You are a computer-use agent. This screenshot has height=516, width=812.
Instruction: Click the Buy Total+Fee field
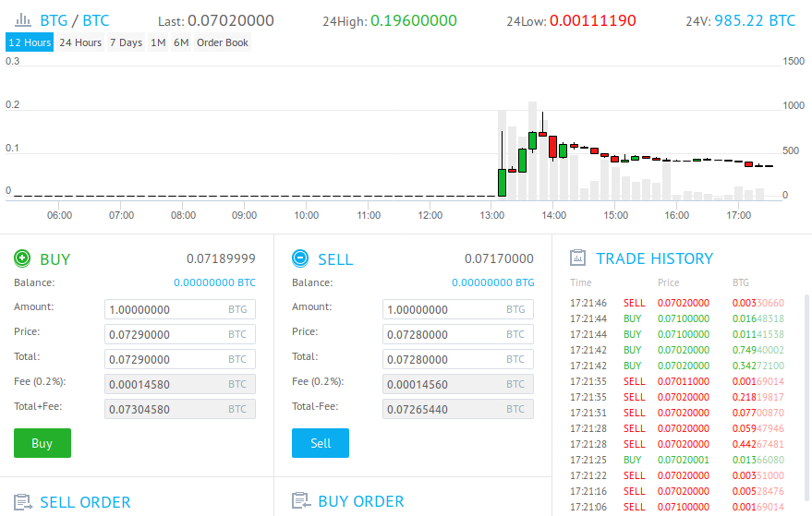pos(180,409)
